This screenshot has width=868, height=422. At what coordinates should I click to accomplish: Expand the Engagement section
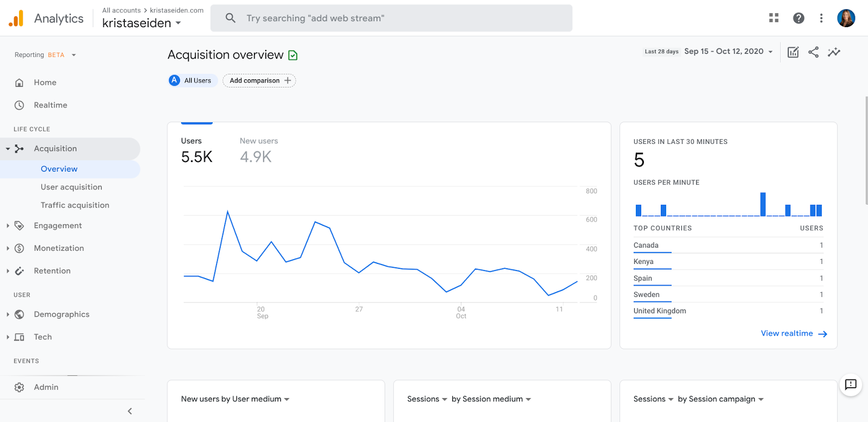click(58, 225)
